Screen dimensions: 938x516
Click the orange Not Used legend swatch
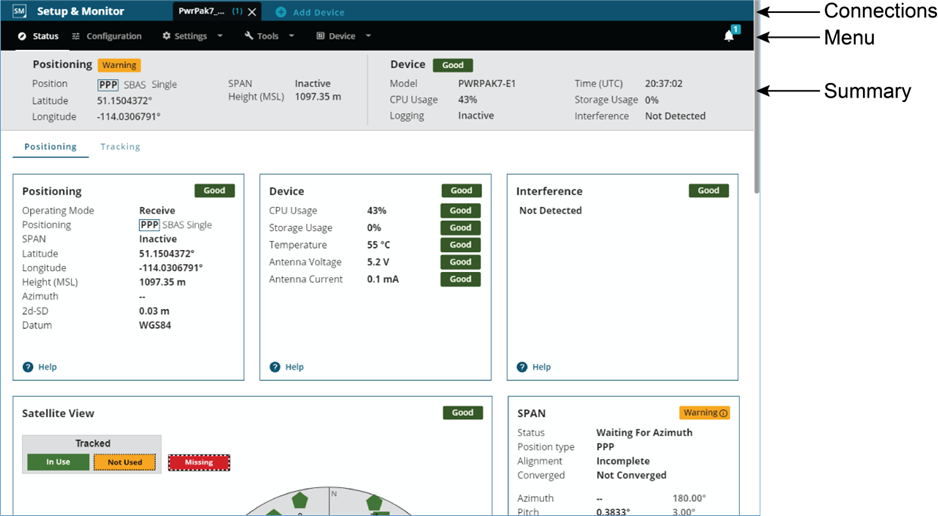pos(124,462)
